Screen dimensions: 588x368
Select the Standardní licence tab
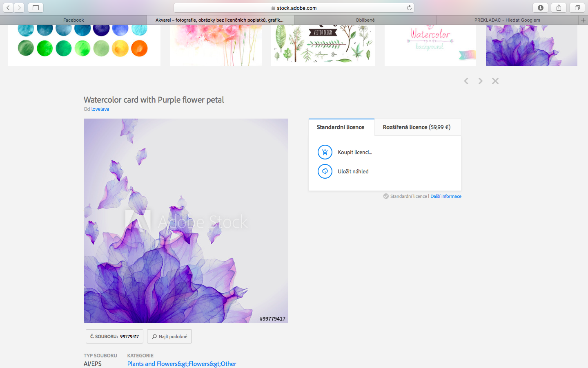point(341,127)
